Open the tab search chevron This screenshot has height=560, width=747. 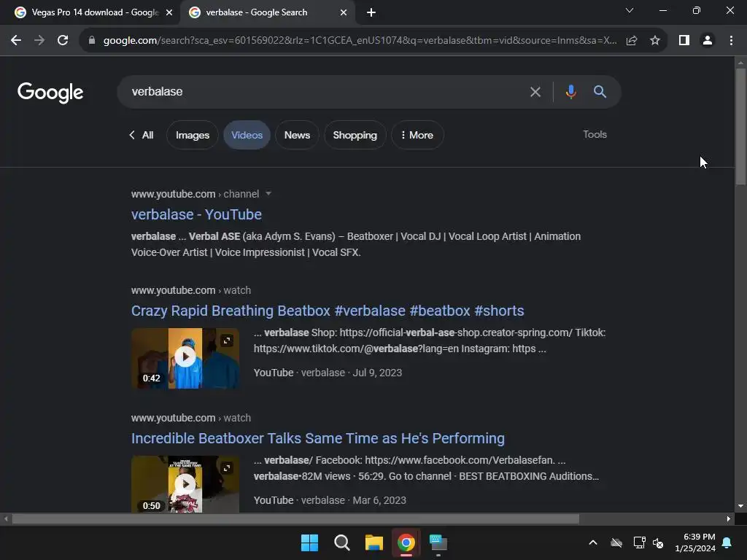(630, 10)
